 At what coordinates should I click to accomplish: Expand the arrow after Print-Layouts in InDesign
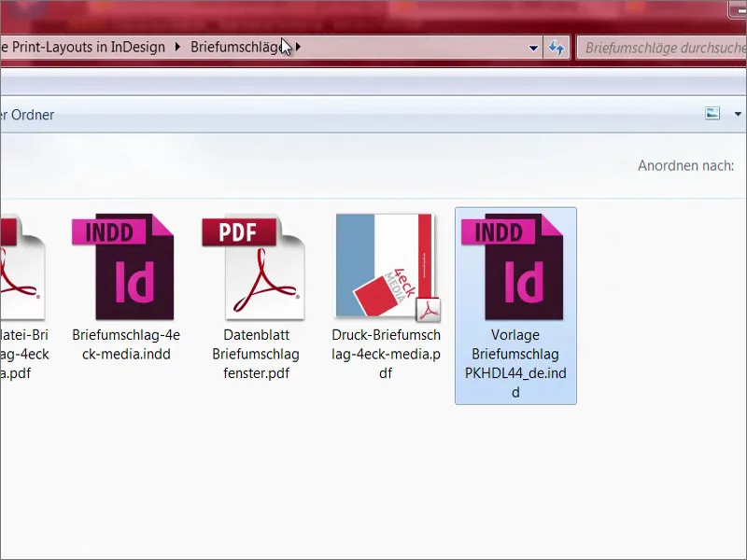177,47
